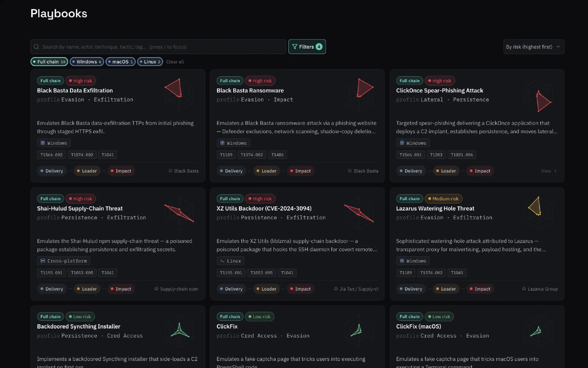Screen dimensions: 588x368
Task: Toggle the Windows filter chip
Action: pos(87,62)
